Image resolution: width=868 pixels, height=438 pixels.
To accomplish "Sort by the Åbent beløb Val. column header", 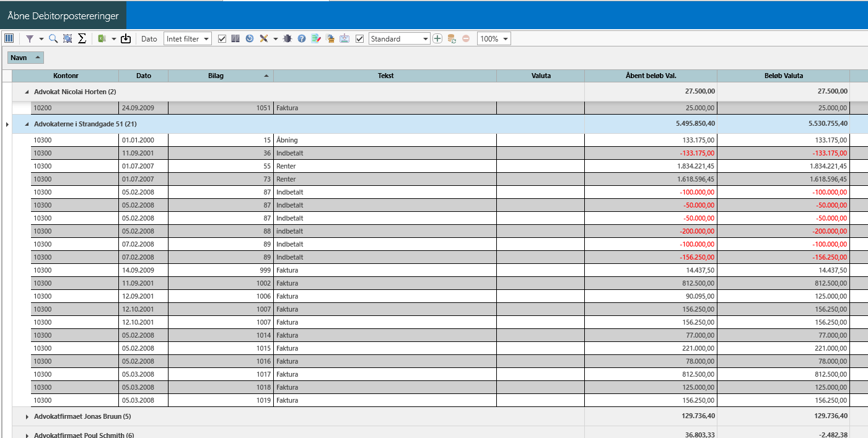I will click(x=651, y=76).
